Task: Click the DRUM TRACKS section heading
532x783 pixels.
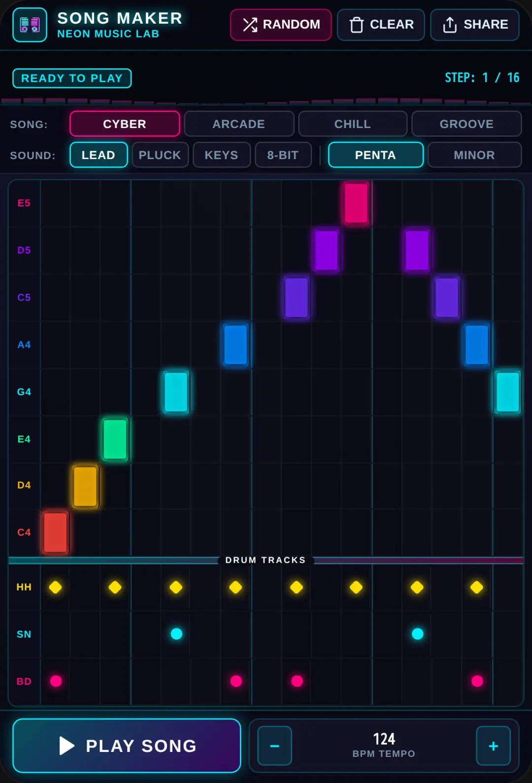Action: (266, 560)
